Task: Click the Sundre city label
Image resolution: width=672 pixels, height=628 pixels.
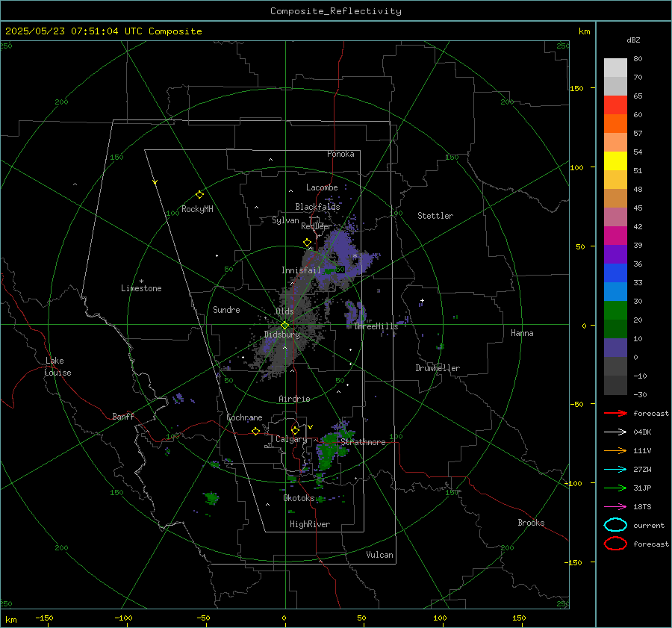Action: (x=226, y=309)
